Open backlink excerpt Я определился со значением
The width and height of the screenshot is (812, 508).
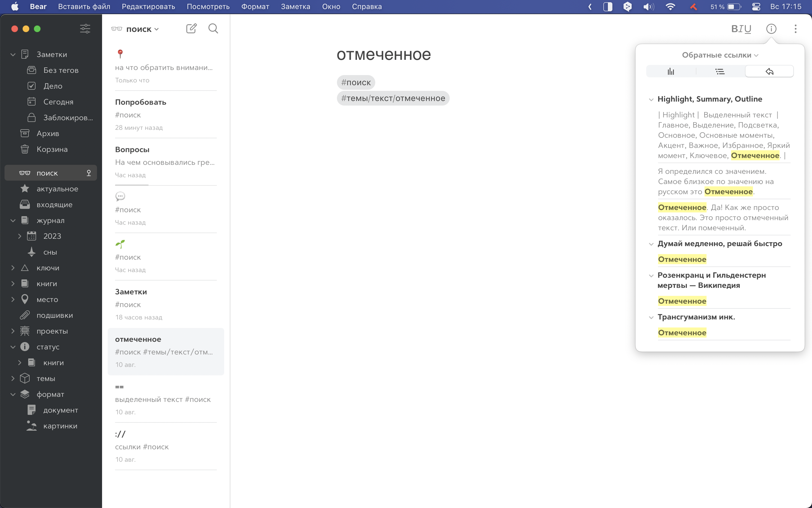pyautogui.click(x=724, y=181)
